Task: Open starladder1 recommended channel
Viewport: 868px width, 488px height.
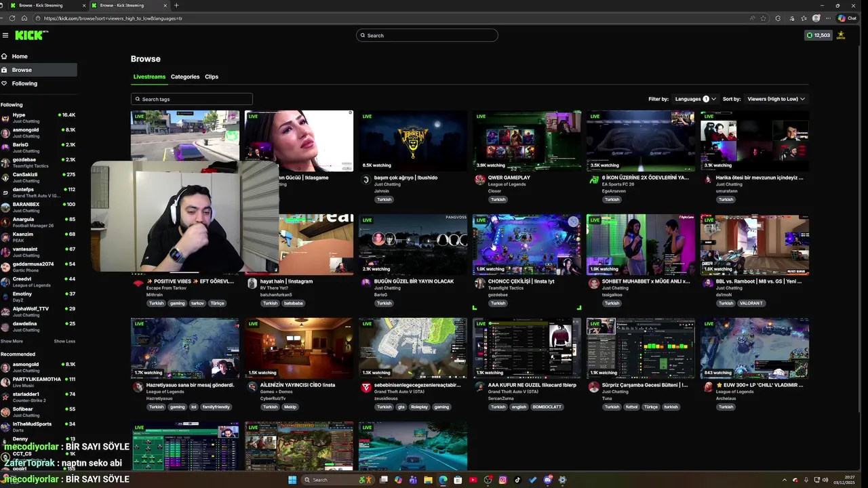Action: pyautogui.click(x=38, y=397)
